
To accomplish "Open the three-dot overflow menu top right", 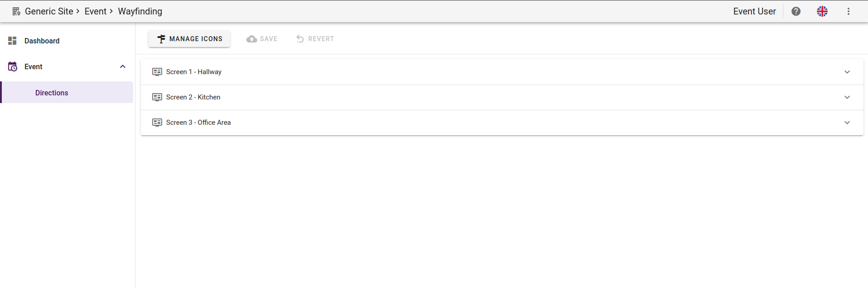I will 849,11.
